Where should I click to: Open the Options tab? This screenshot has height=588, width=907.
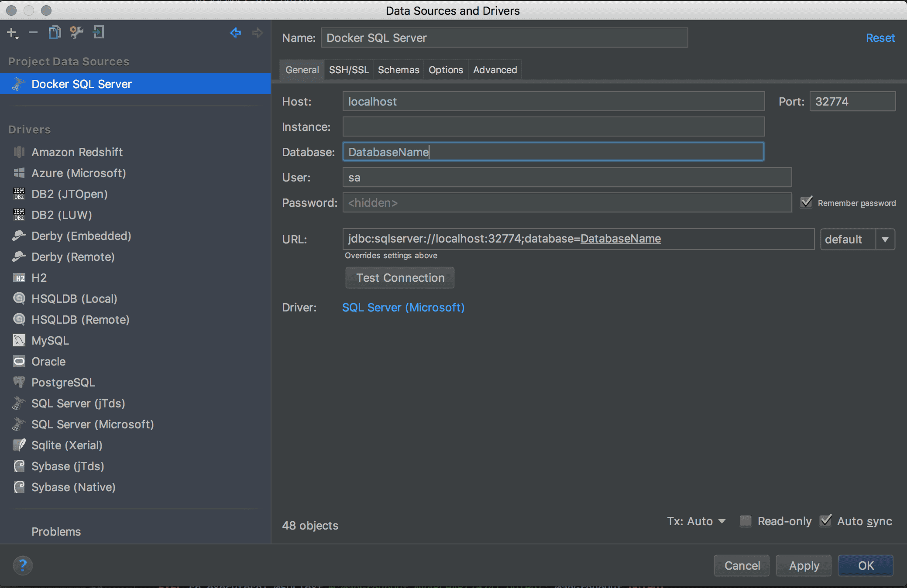pyautogui.click(x=446, y=70)
